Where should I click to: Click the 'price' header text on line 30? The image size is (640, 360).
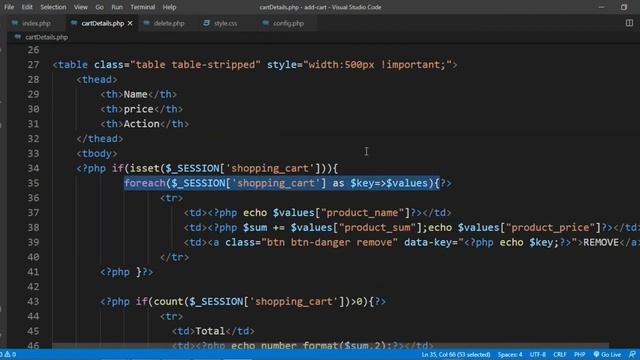coord(138,109)
